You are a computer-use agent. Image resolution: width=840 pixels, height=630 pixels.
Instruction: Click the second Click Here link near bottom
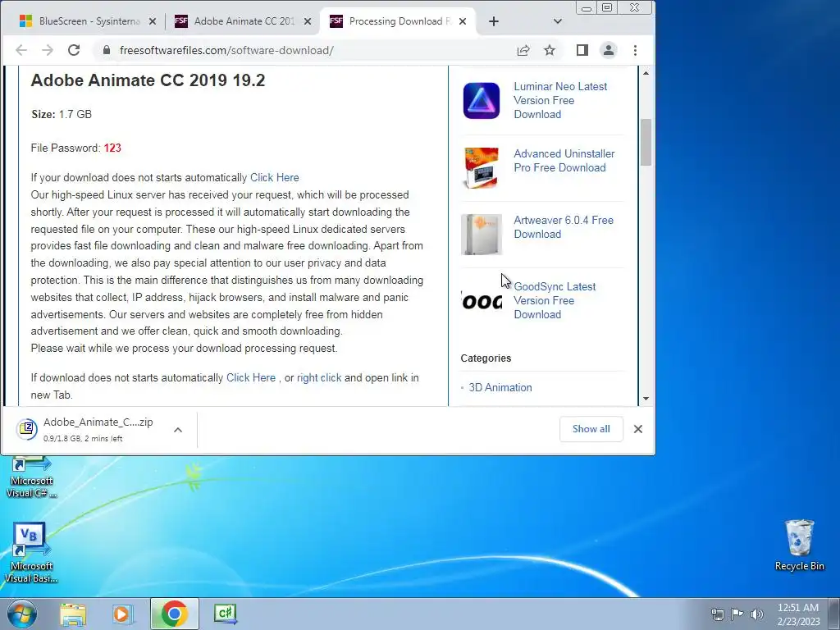pyautogui.click(x=251, y=377)
